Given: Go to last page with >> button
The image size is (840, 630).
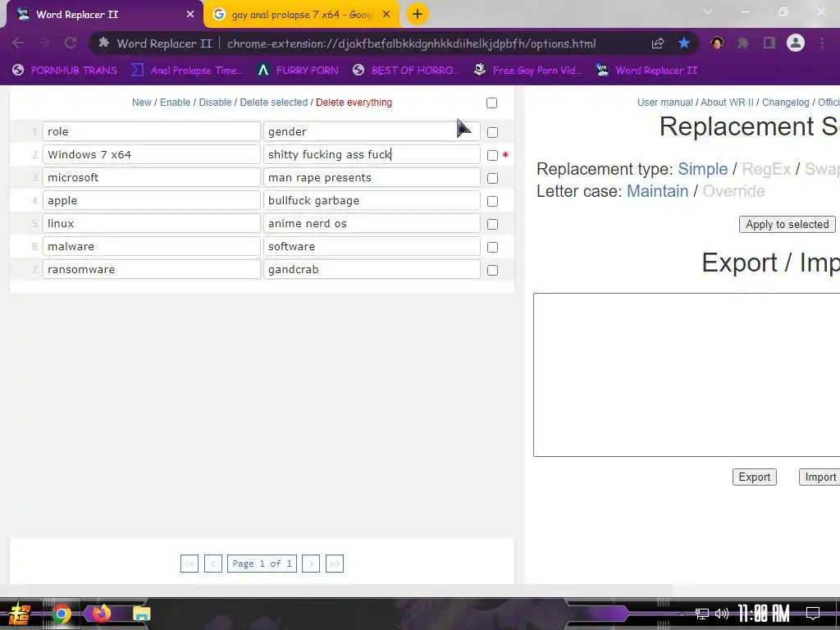Looking at the screenshot, I should pos(335,564).
